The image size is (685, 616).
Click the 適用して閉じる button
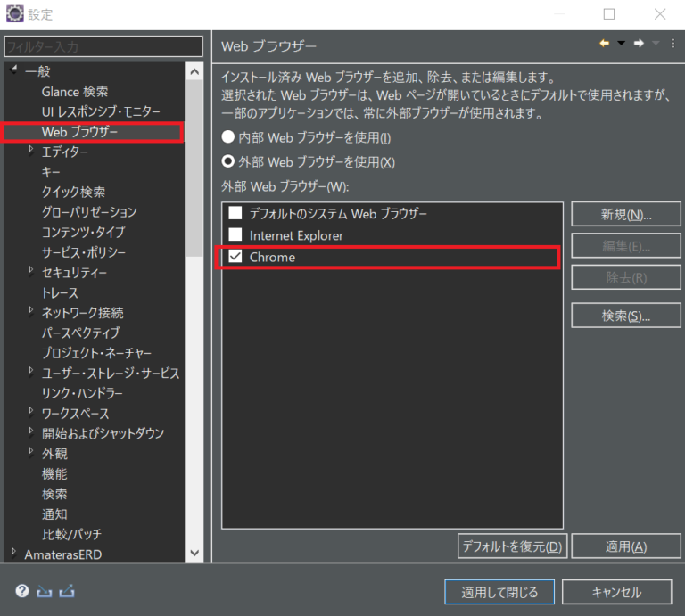(x=499, y=592)
